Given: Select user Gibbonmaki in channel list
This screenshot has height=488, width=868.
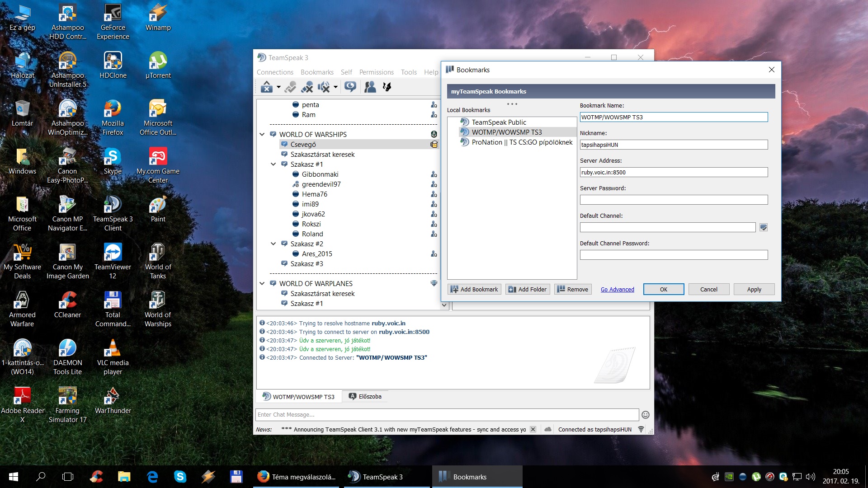Looking at the screenshot, I should click(x=320, y=174).
